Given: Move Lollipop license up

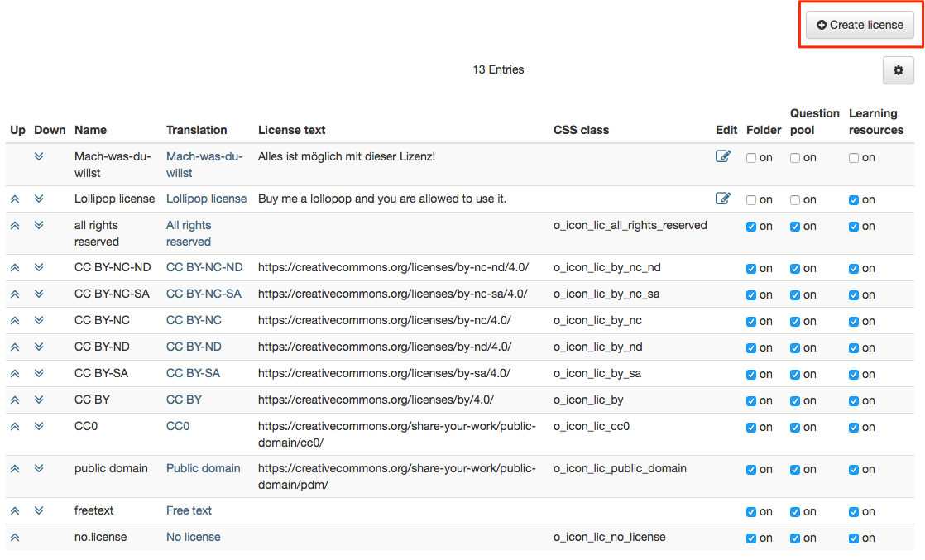Looking at the screenshot, I should click(15, 199).
